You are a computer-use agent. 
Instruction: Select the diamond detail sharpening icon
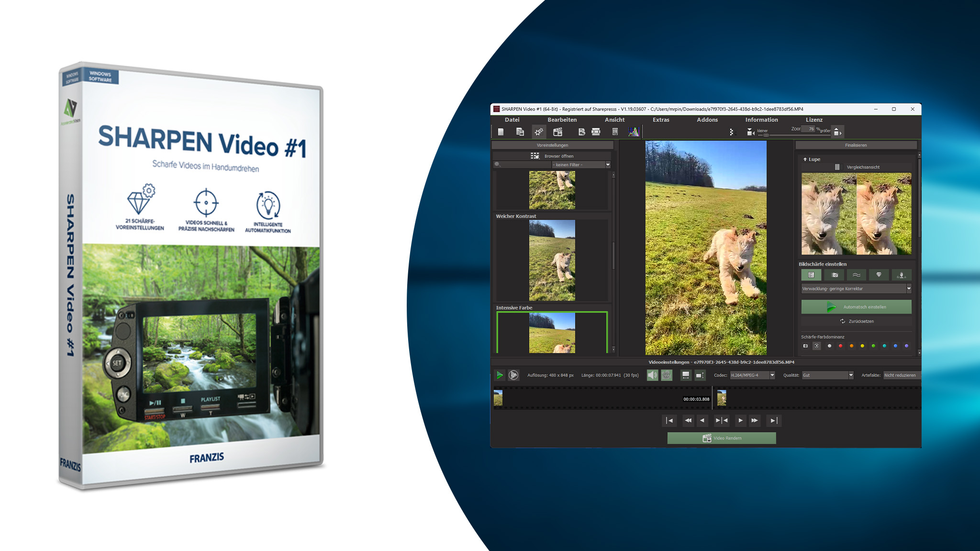click(x=879, y=275)
